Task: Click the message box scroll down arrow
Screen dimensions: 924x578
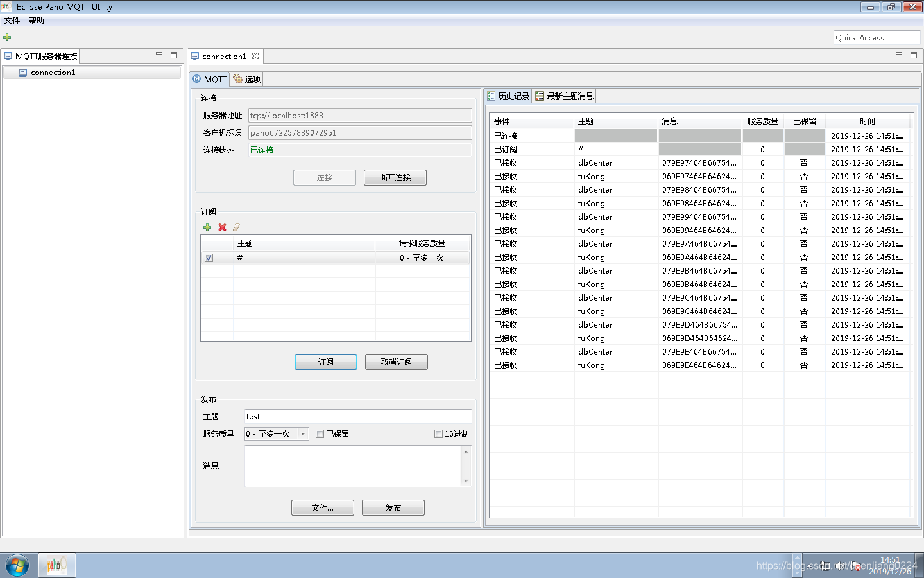Action: 466,480
